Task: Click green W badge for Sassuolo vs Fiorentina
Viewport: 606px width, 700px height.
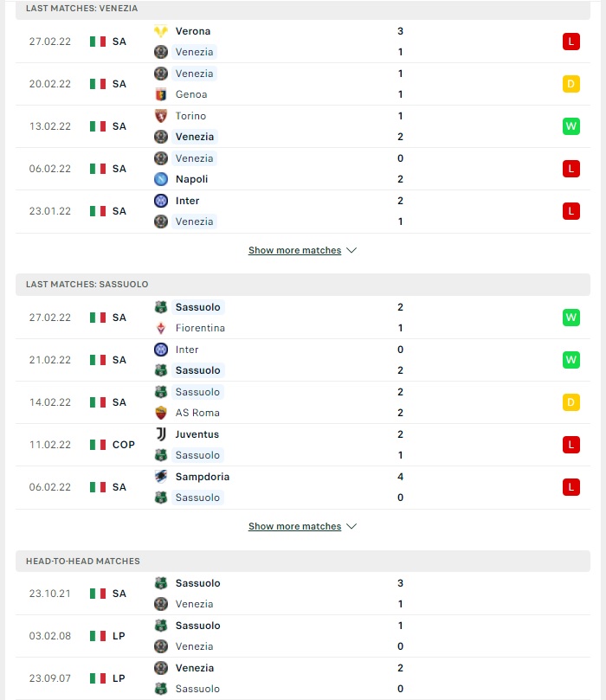Action: pyautogui.click(x=571, y=318)
